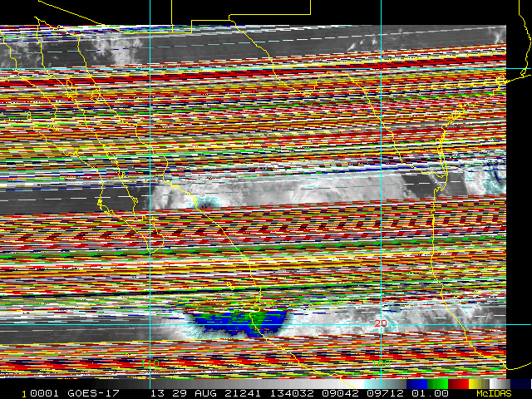The height and width of the screenshot is (399, 532).
Task: Click the frame number 0001 text
Action: (x=44, y=393)
